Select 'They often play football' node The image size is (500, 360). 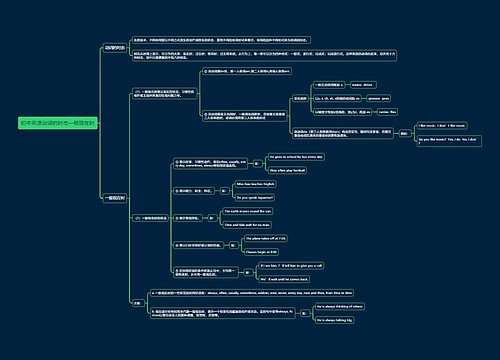point(287,170)
